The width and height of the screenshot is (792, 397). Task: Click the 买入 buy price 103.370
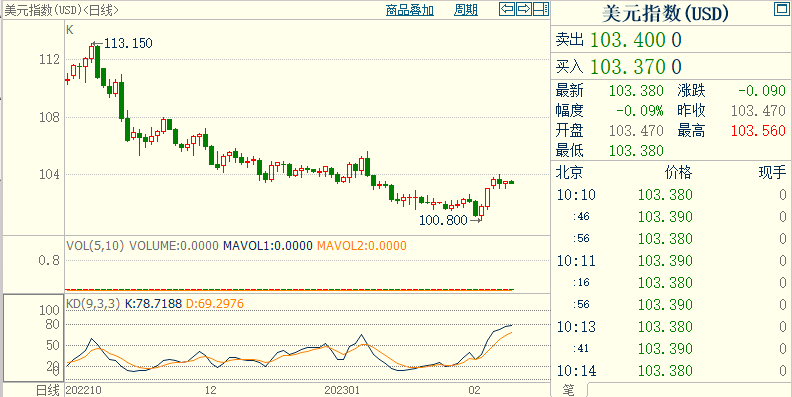(635, 67)
